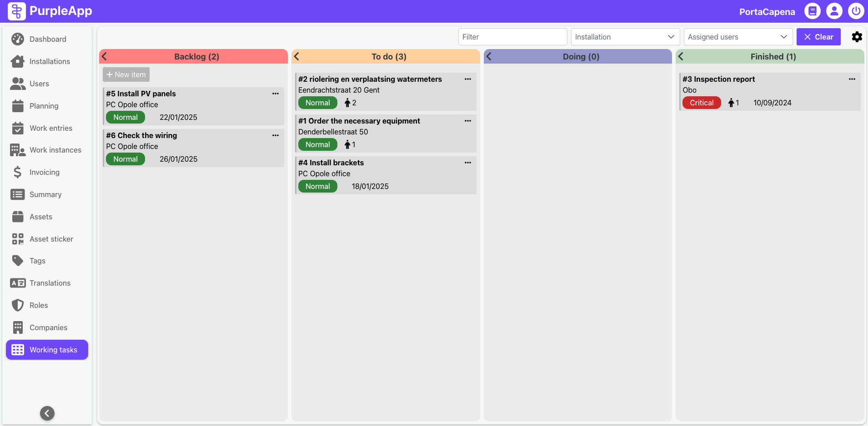Image resolution: width=868 pixels, height=426 pixels.
Task: Click the board settings gear icon
Action: click(857, 37)
